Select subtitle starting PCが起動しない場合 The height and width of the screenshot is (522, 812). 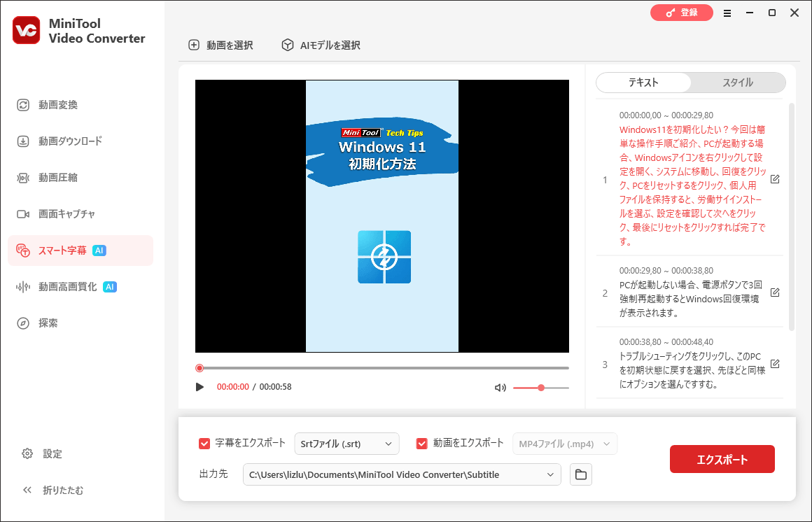[691, 299]
